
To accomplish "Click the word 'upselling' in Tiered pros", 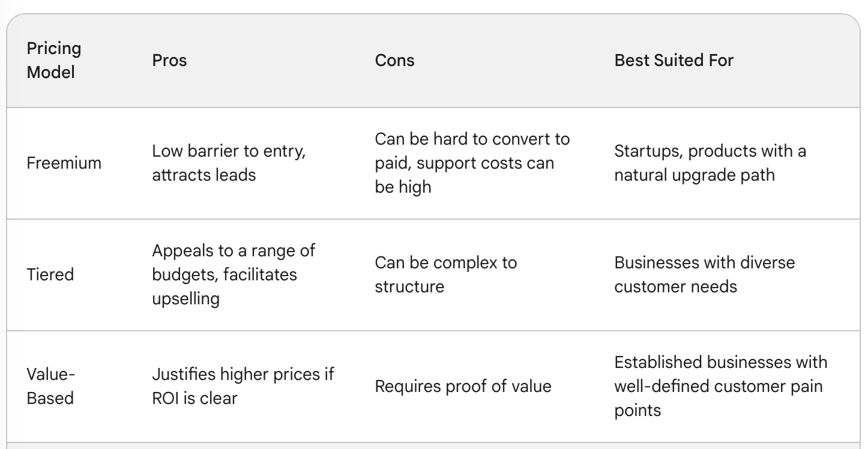I will pyautogui.click(x=185, y=299).
